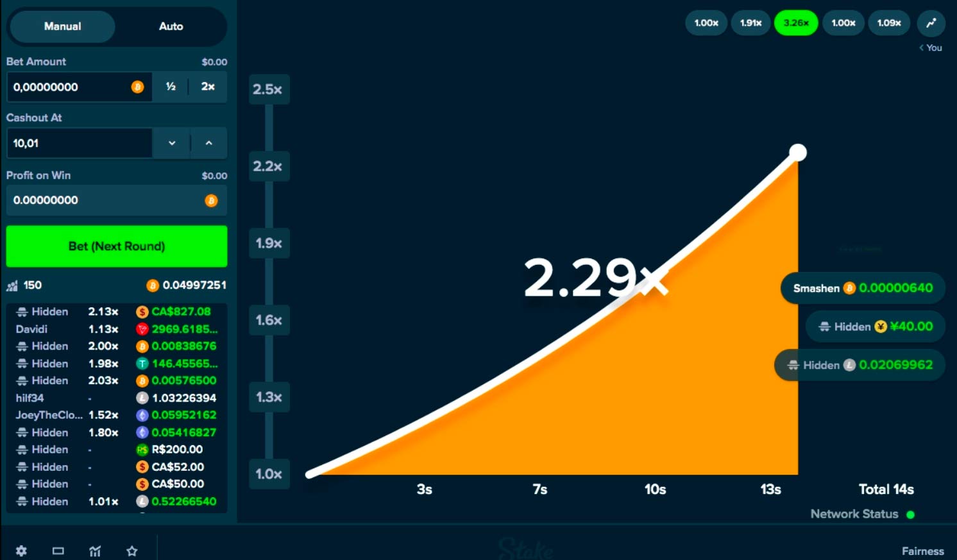Select the Davidi player row name
This screenshot has width=957, height=560.
click(x=31, y=329)
